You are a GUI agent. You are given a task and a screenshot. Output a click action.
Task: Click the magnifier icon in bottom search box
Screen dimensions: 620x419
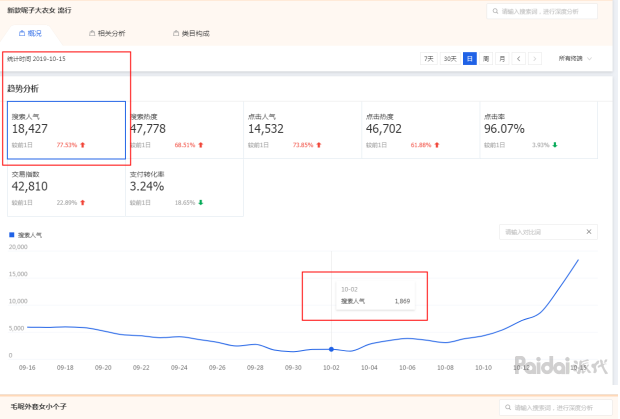(x=508, y=408)
